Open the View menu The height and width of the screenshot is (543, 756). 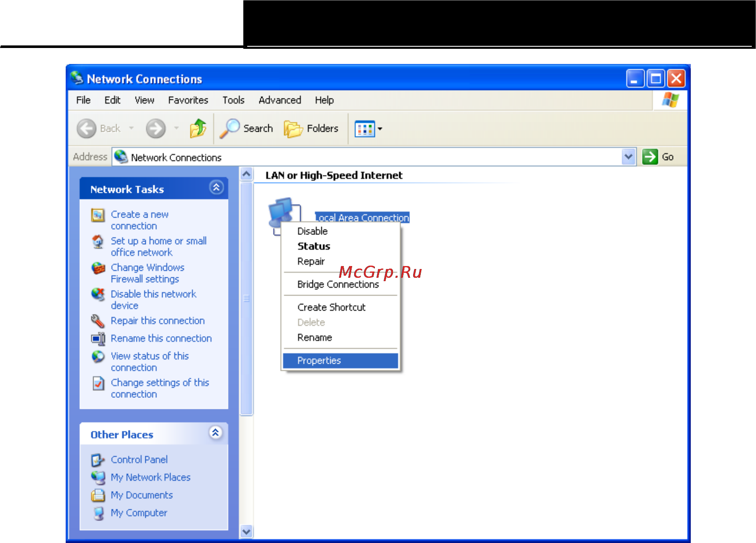pyautogui.click(x=144, y=100)
